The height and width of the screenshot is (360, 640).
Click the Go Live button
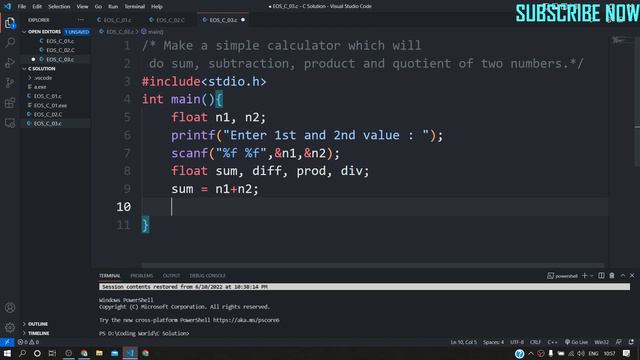576,342
